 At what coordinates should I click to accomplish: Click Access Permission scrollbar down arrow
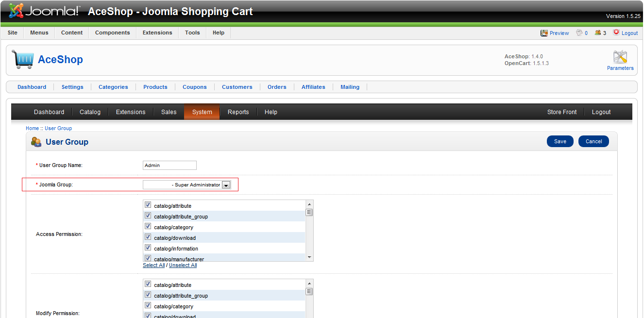[309, 257]
